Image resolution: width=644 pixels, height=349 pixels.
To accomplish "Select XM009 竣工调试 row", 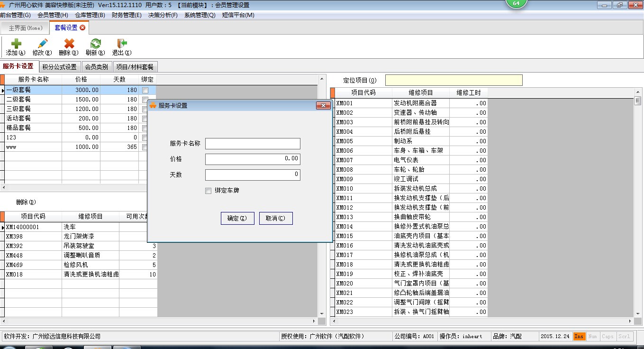I will (411, 179).
